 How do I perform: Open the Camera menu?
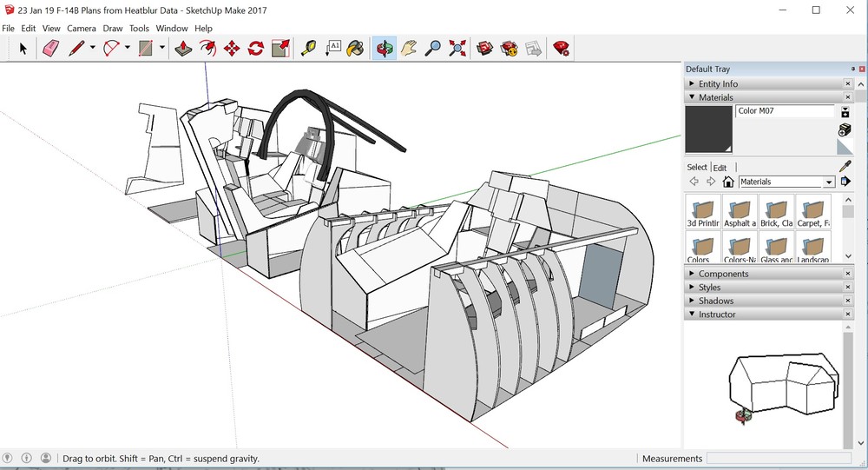coord(82,29)
